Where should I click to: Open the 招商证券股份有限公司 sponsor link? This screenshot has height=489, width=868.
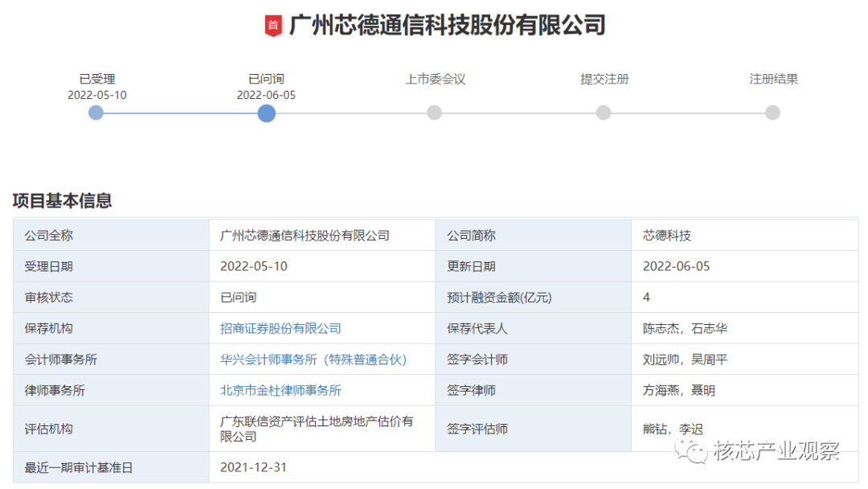pos(280,328)
